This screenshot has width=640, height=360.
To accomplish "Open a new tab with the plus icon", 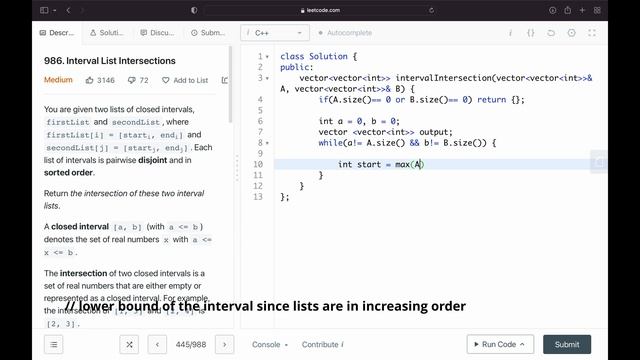I will (x=582, y=10).
